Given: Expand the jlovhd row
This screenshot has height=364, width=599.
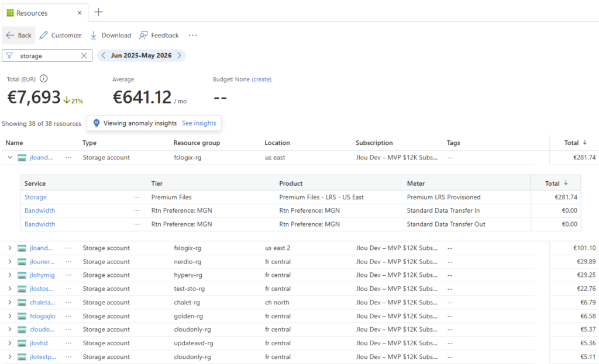Looking at the screenshot, I should 10,343.
